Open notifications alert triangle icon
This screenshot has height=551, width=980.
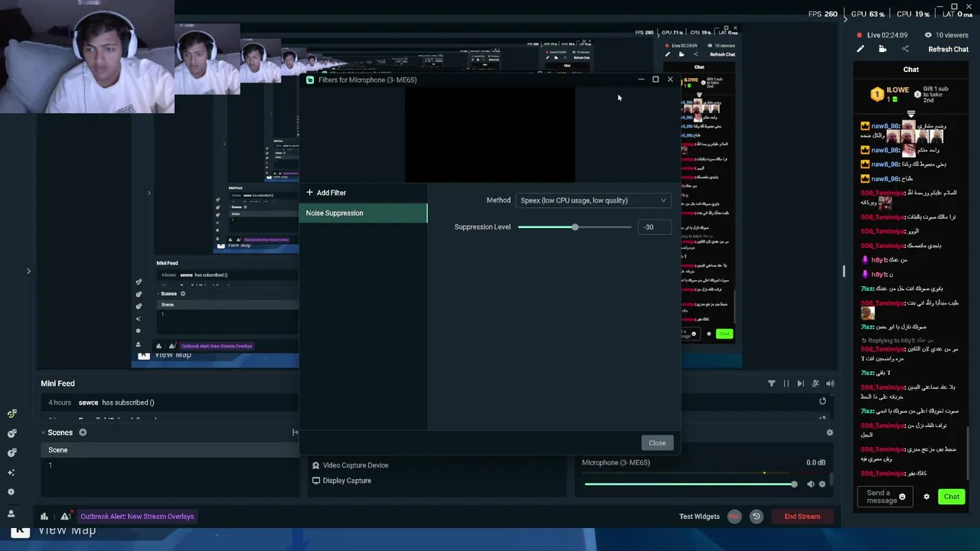click(x=66, y=517)
